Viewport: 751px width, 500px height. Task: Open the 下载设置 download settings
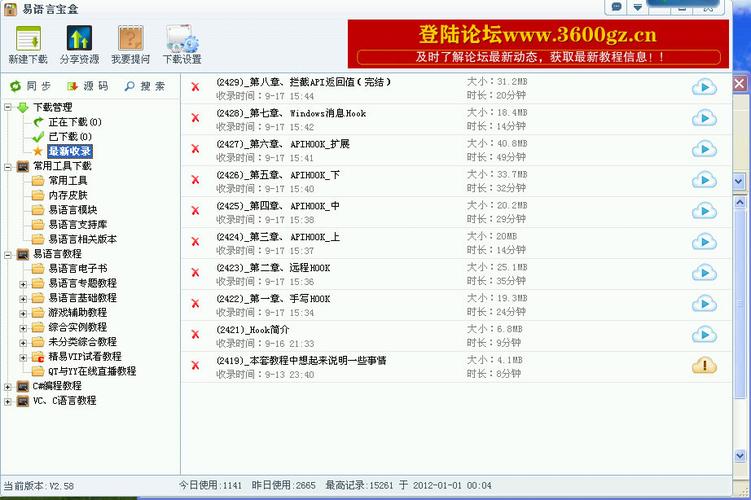pos(182,45)
